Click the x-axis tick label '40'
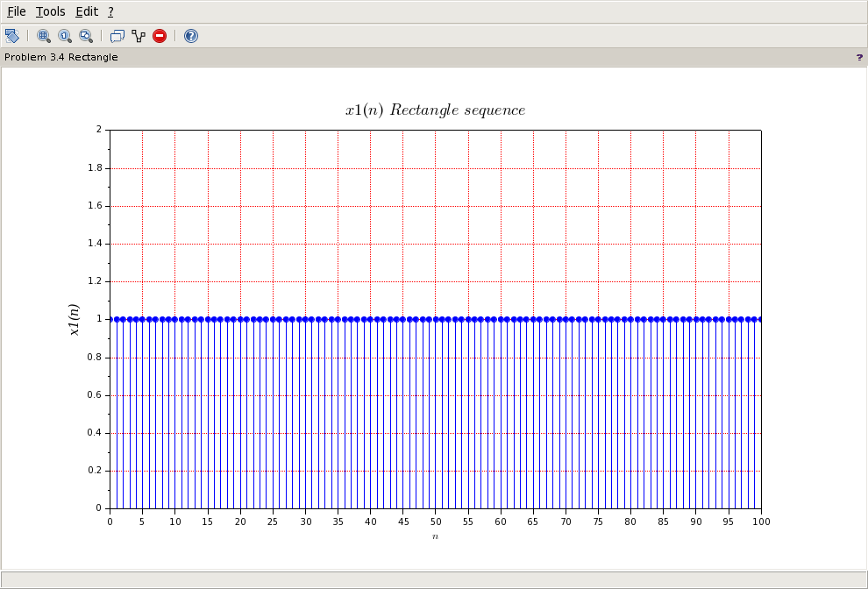Image resolution: width=868 pixels, height=589 pixels. [370, 522]
